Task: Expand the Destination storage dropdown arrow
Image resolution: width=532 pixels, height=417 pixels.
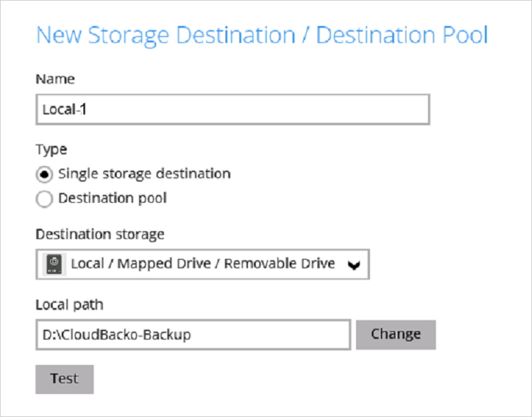Action: click(x=354, y=265)
